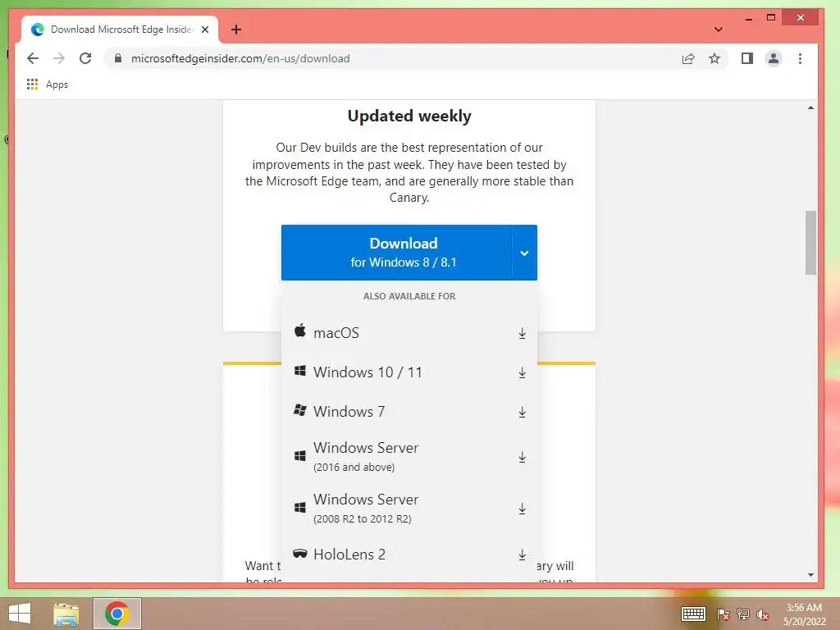Click Download for Windows 8 / 8.1

396,253
